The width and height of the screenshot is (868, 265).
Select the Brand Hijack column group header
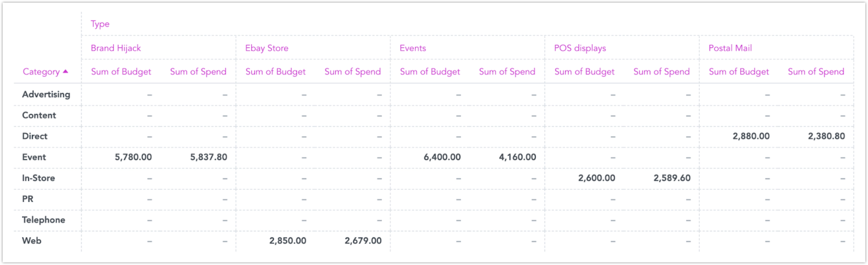pyautogui.click(x=116, y=48)
